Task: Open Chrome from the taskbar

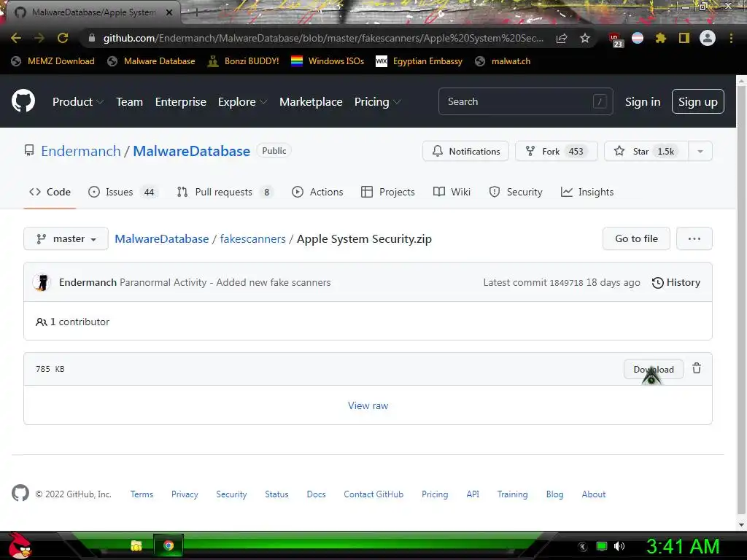Action: point(169,545)
